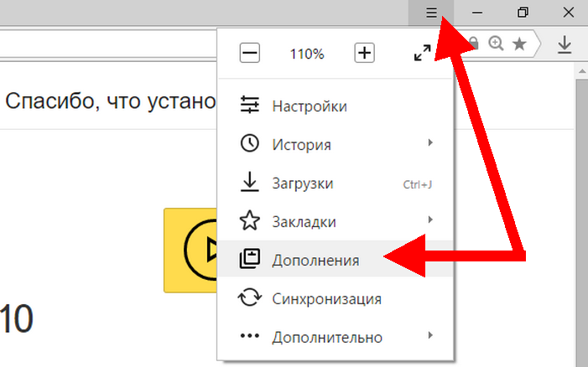Viewport: 588px width, 367px height.
Task: Increase page zoom with plus button
Action: tap(364, 54)
